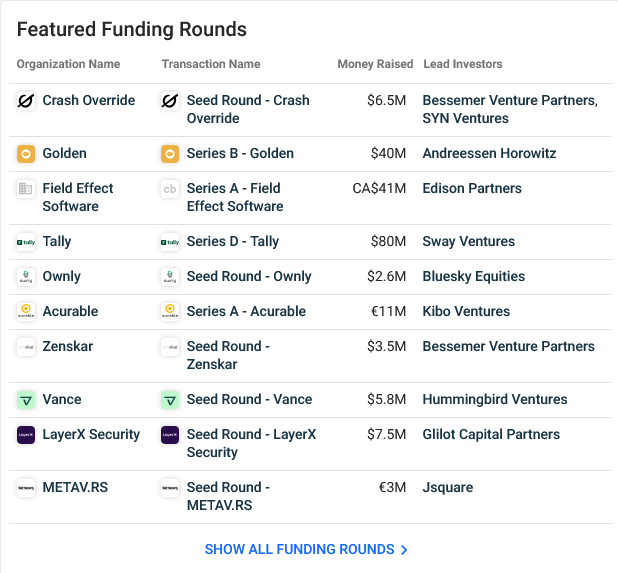Click the CA$41M amount for Field Effect

pyautogui.click(x=379, y=188)
